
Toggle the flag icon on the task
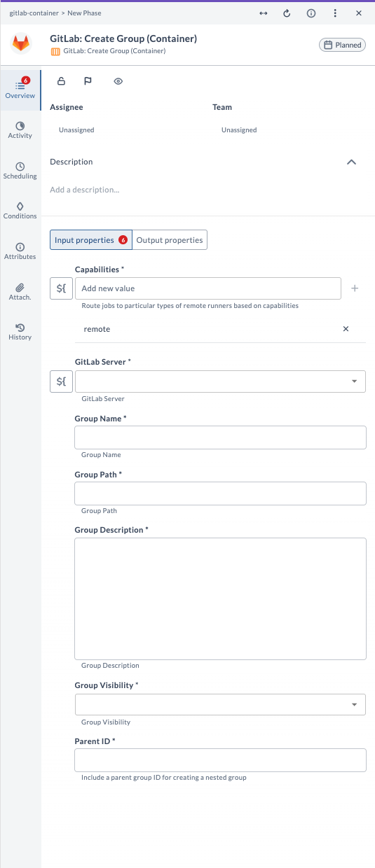click(x=88, y=81)
